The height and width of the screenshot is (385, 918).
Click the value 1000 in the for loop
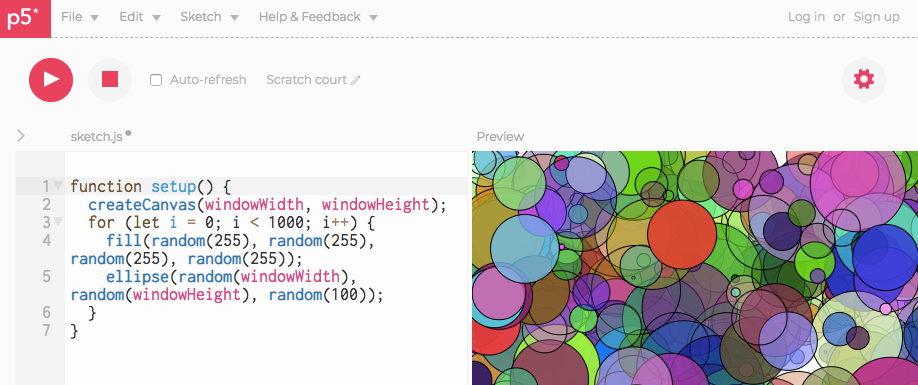(285, 223)
